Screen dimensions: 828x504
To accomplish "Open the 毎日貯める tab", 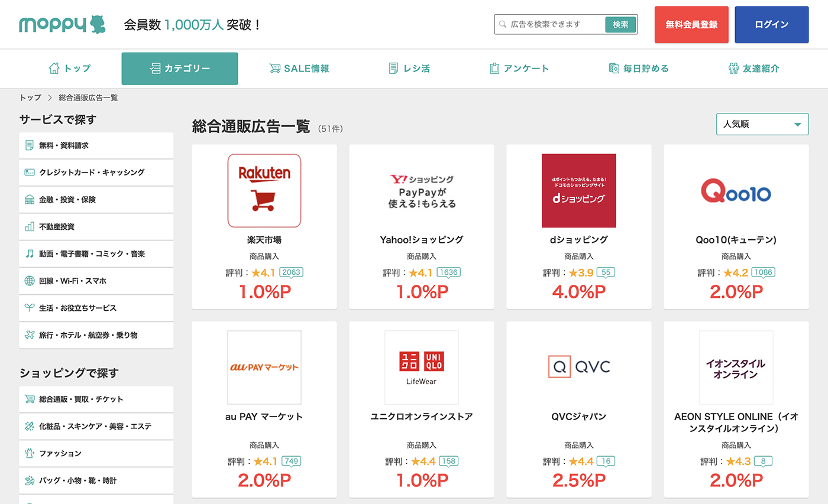I will (639, 69).
